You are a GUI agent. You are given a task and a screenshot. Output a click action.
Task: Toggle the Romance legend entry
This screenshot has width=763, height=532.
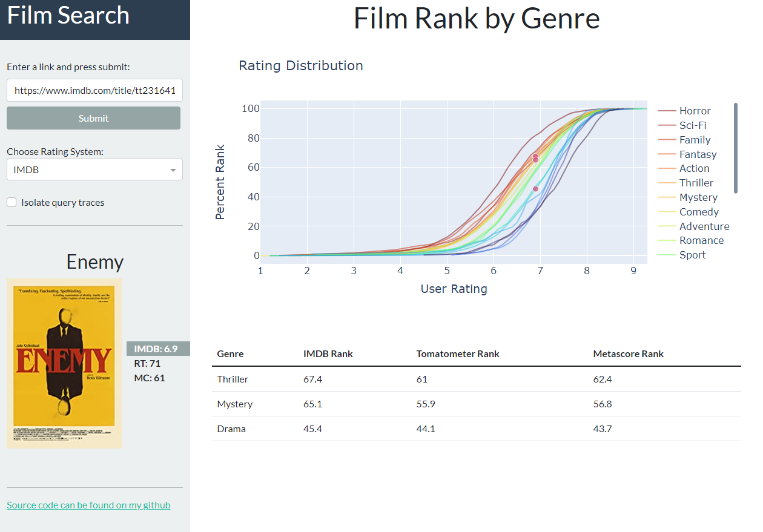[691, 240]
